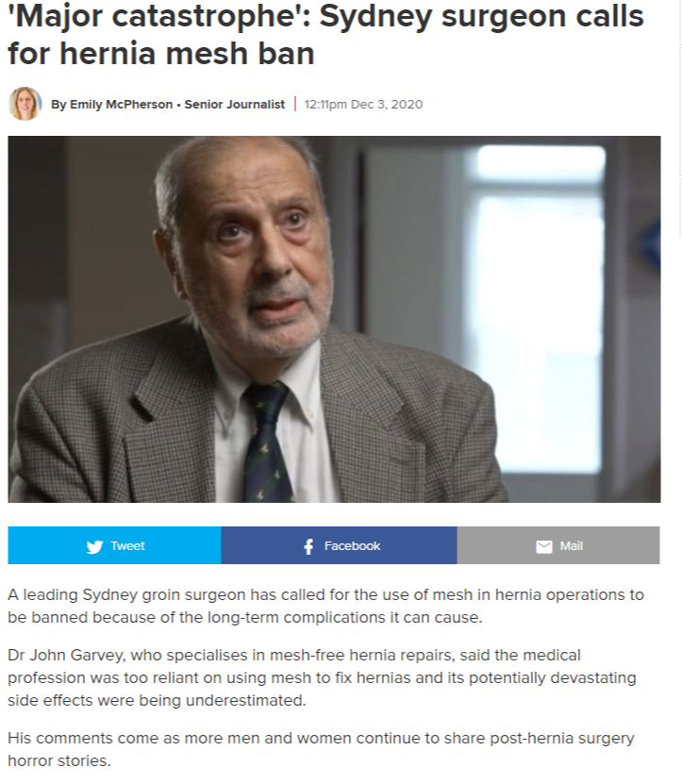This screenshot has width=682, height=784.
Task: Click the 'Major catastrophe' headline first line
Action: 325,16
